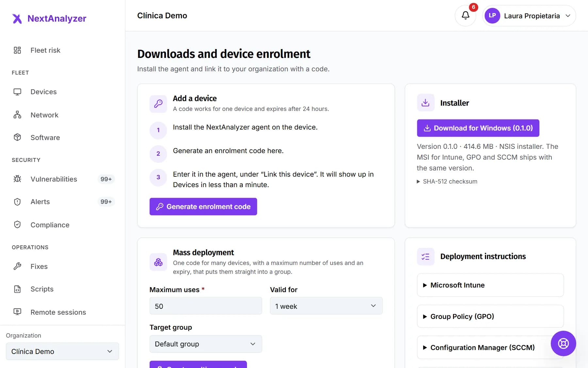Click the "Version 0.1.0 · 414.6 MB" installer description
Viewport: 588px width, 368px height.
pyautogui.click(x=487, y=157)
